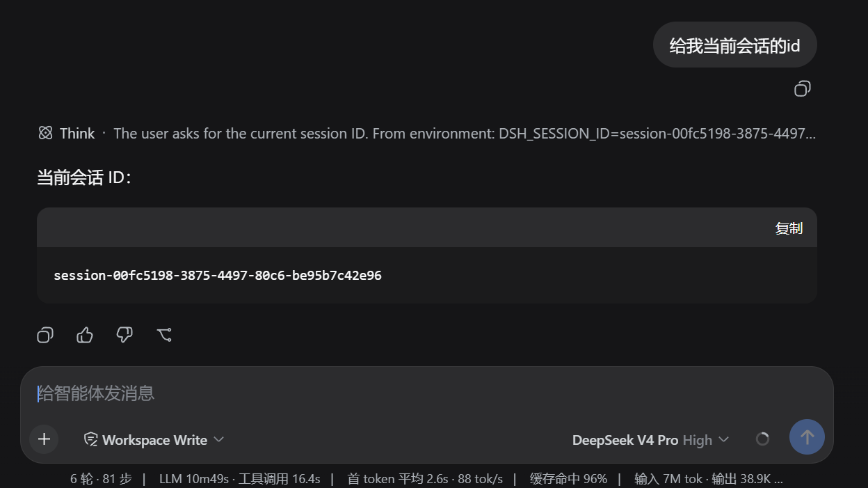Click the branch conversation icon

pos(164,335)
